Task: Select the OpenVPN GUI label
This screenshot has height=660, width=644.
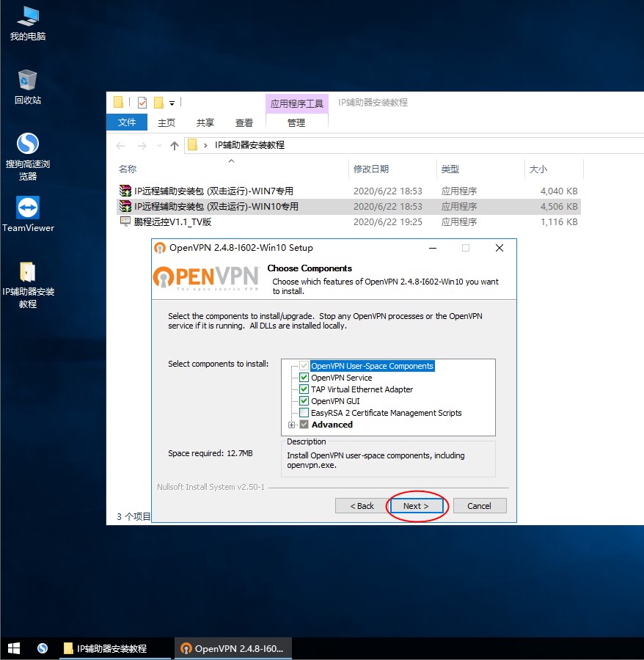Action: (335, 401)
